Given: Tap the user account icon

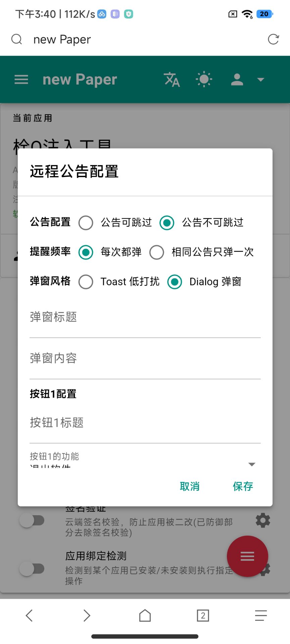Looking at the screenshot, I should [237, 79].
